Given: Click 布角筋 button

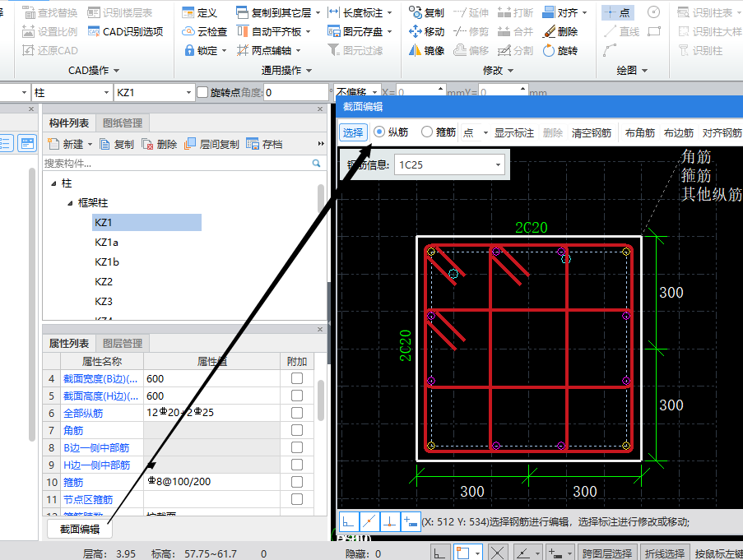Looking at the screenshot, I should (639, 132).
